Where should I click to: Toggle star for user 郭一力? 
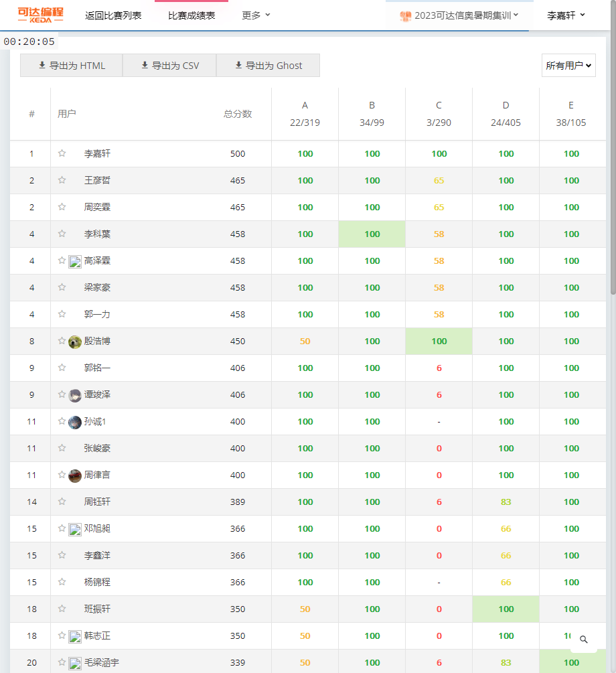[62, 314]
